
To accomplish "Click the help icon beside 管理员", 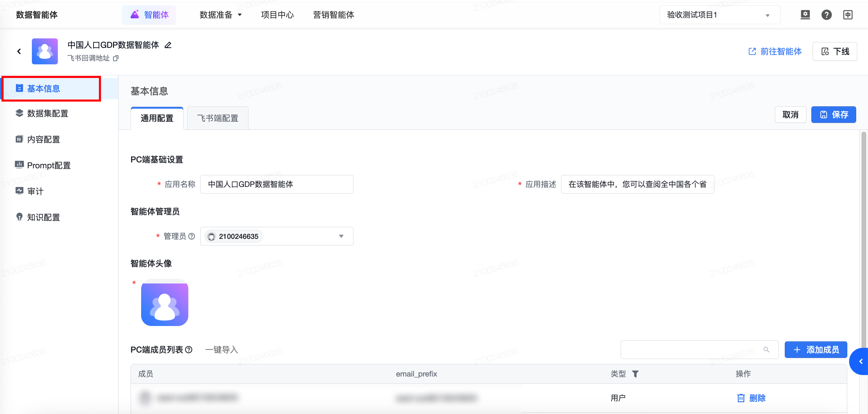I will 191,236.
